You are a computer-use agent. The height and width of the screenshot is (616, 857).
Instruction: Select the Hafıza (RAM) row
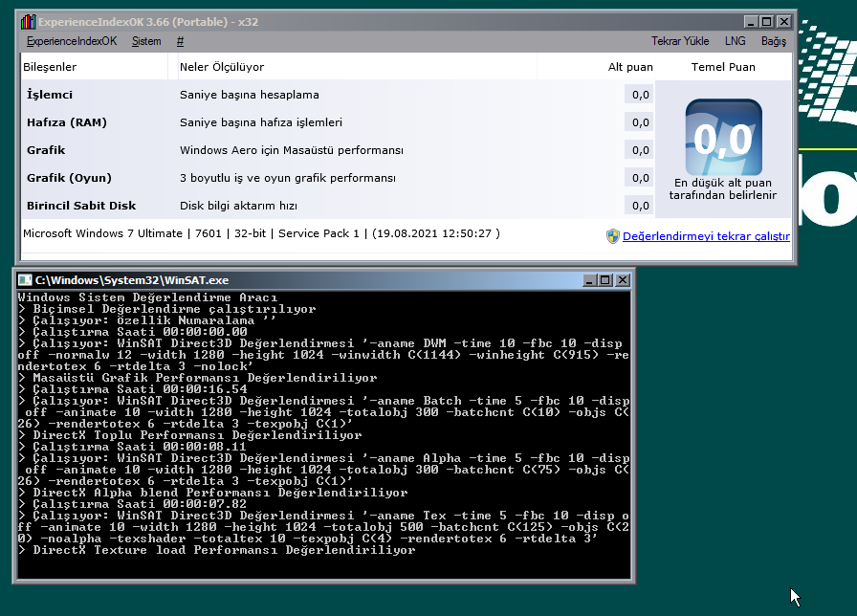point(338,122)
